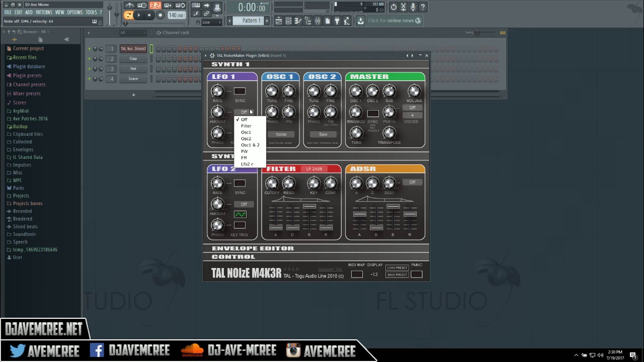Open TAL NoiseMaker plugin gear options
Viewport: 644px width, 362px height.
pos(212,55)
